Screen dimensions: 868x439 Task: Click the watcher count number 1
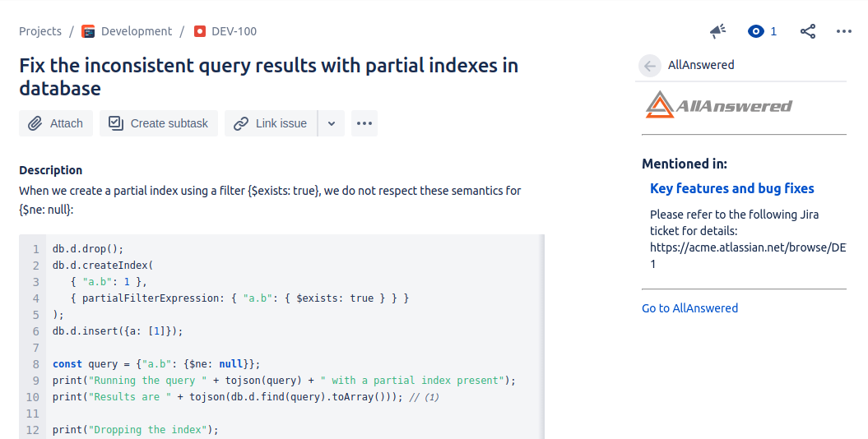(x=773, y=31)
